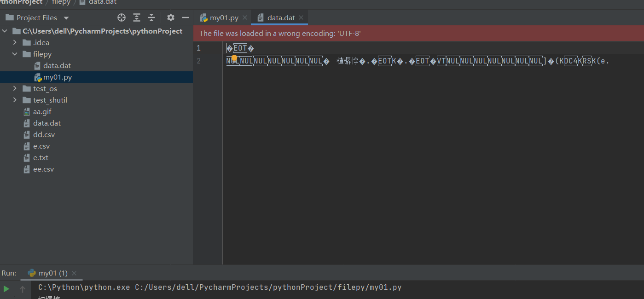Image resolution: width=644 pixels, height=299 pixels.
Task: Click line number 1 in the gutter
Action: pyautogui.click(x=198, y=48)
